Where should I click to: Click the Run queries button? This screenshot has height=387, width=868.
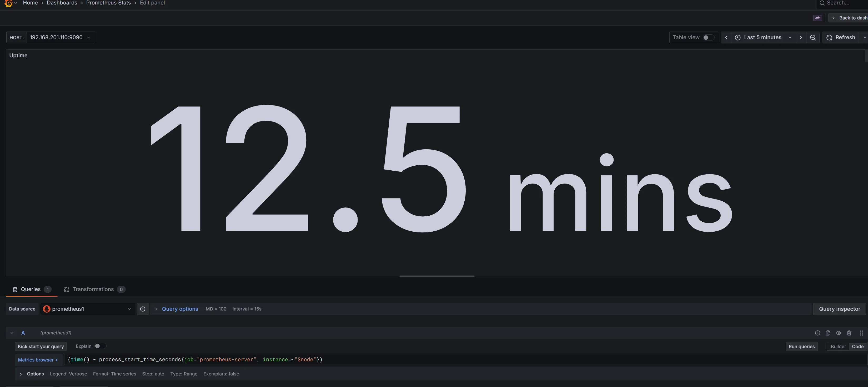[x=801, y=346]
